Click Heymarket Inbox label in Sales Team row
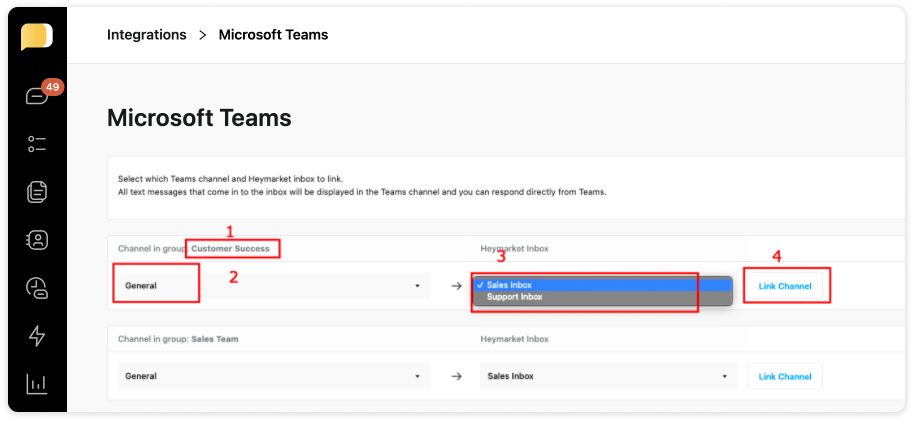Viewport: 913px width, 421px height. tap(514, 339)
